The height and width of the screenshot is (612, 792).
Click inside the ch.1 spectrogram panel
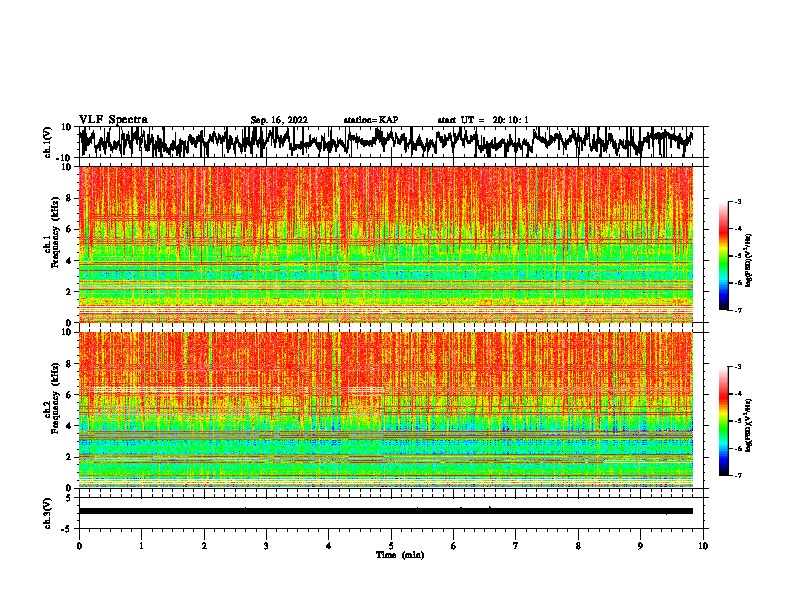pyautogui.click(x=386, y=244)
